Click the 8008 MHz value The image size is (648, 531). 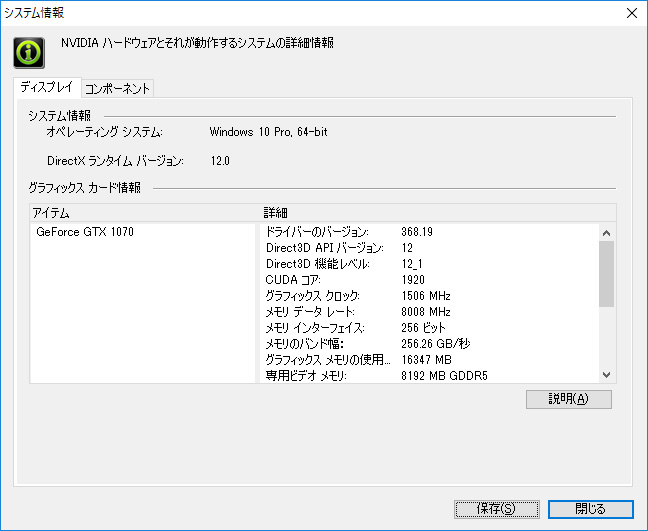[426, 312]
